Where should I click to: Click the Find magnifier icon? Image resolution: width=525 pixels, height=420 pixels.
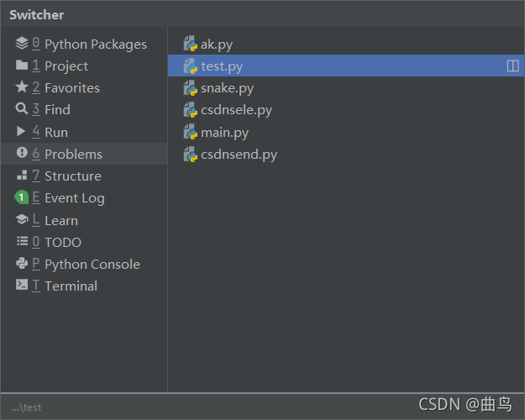22,109
